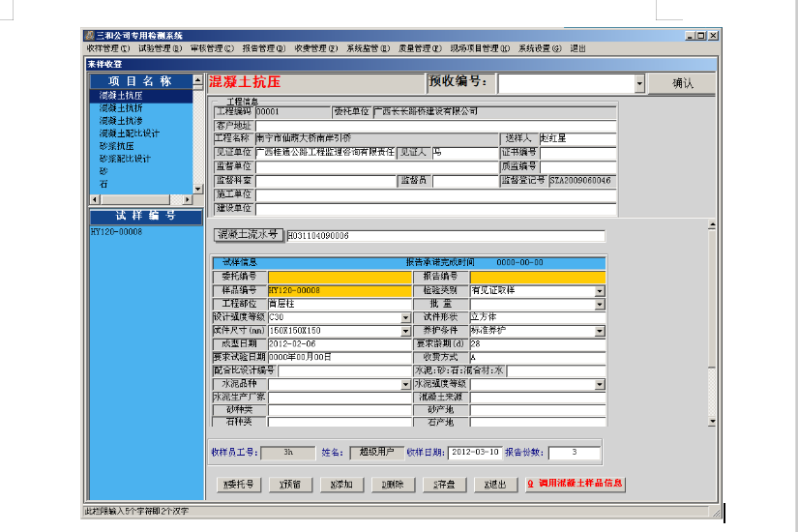The image size is (798, 532).
Task: Click the W委托号 button
Action: [239, 485]
